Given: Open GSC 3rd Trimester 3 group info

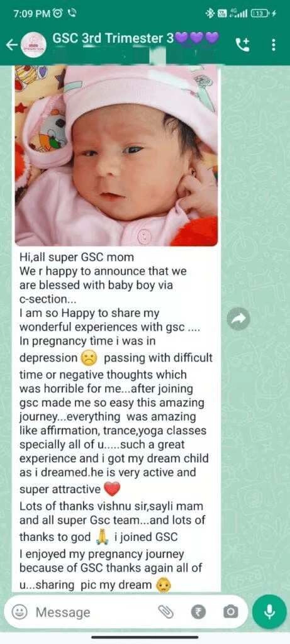Looking at the screenshot, I should (x=135, y=38).
